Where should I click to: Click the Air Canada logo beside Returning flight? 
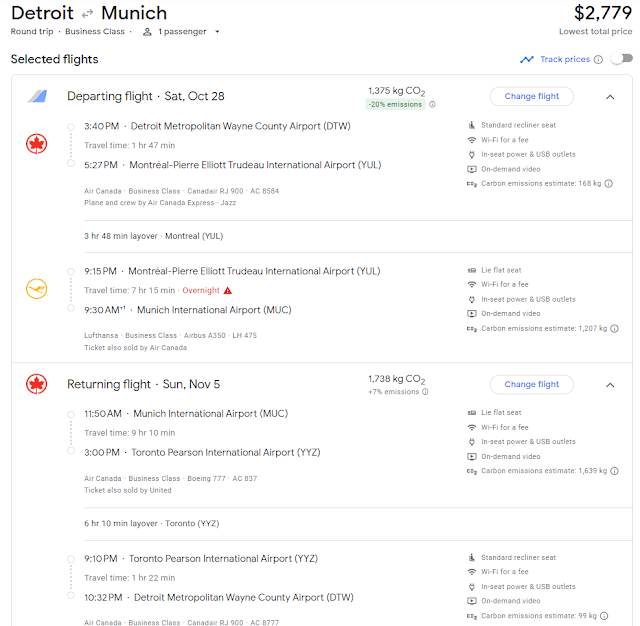(x=37, y=384)
